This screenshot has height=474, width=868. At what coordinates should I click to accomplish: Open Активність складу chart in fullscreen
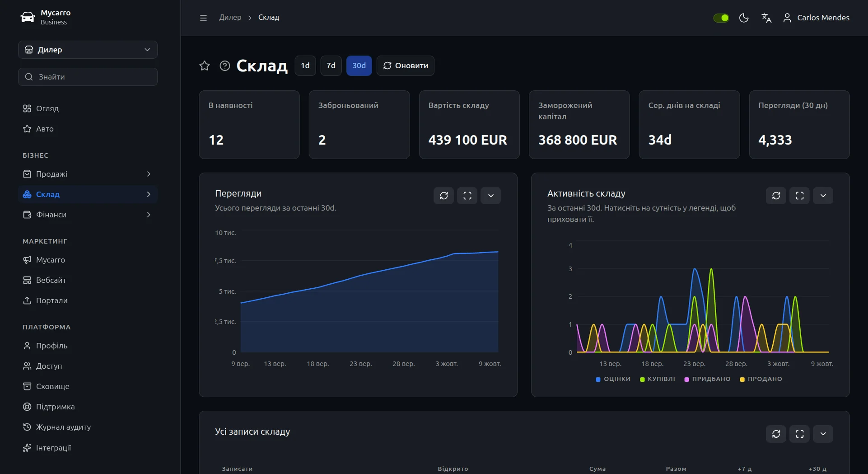pos(800,196)
